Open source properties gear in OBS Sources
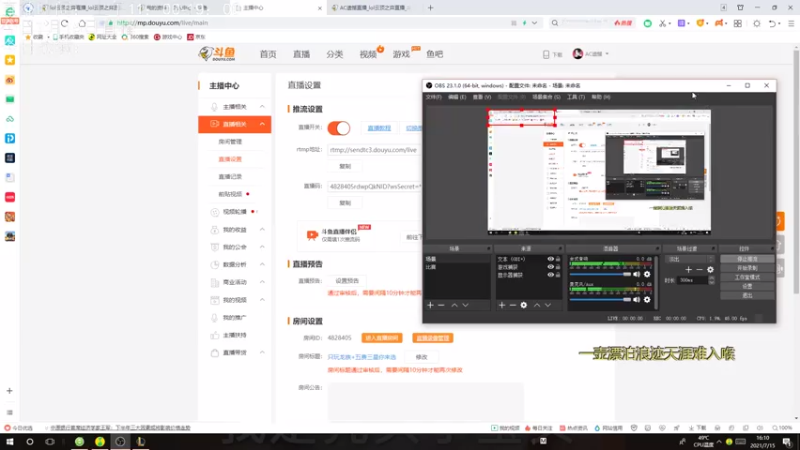 (x=523, y=305)
